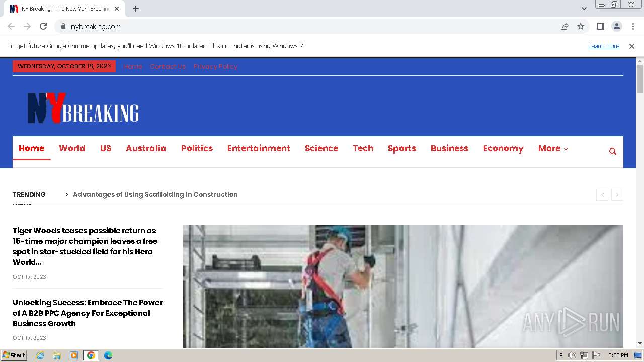Open the Chrome side panel
The image size is (644, 362).
pyautogui.click(x=600, y=26)
